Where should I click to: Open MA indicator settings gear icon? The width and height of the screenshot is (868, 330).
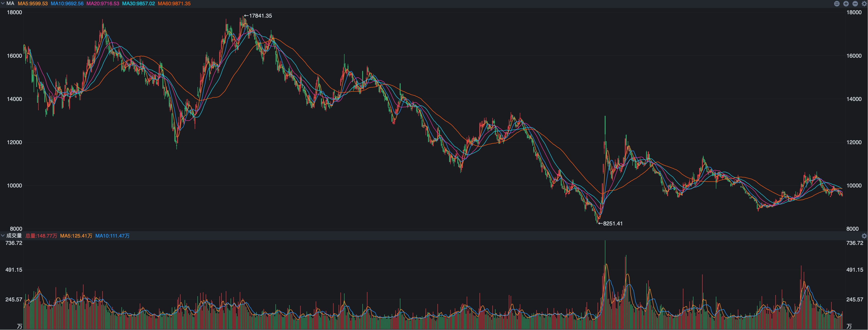pyautogui.click(x=864, y=4)
